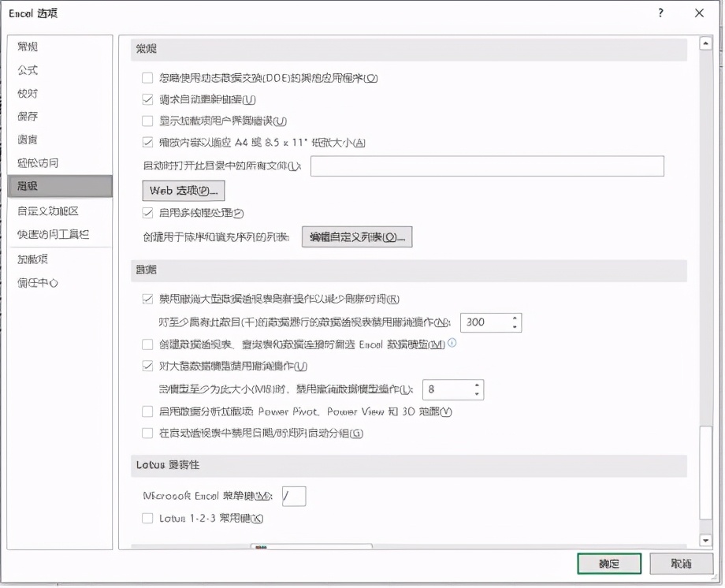Click the data rows value field showing 300
The width and height of the screenshot is (725, 588).
point(485,322)
